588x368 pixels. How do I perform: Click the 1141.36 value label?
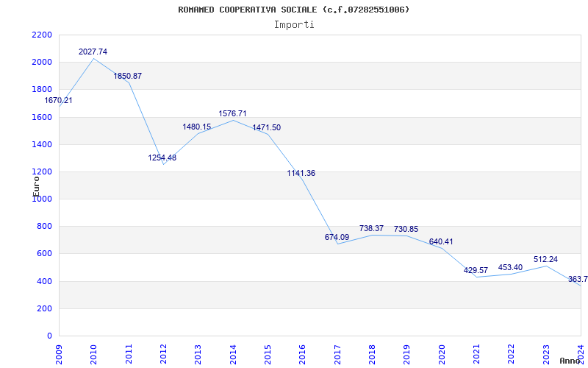click(x=301, y=173)
